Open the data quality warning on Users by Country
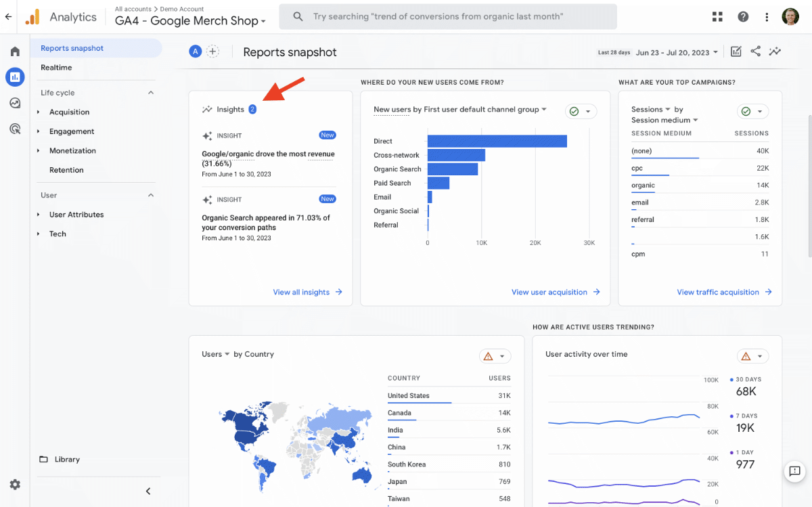 tap(489, 356)
